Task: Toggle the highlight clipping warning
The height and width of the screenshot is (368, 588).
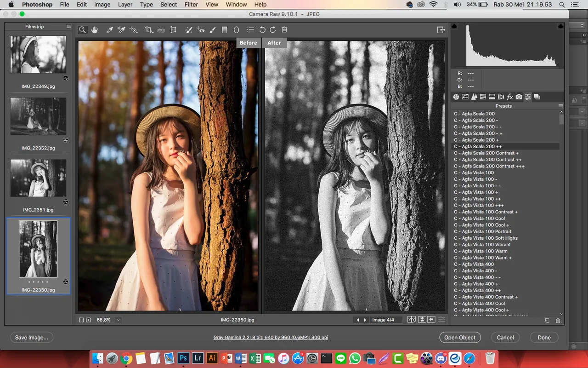Action: point(561,26)
